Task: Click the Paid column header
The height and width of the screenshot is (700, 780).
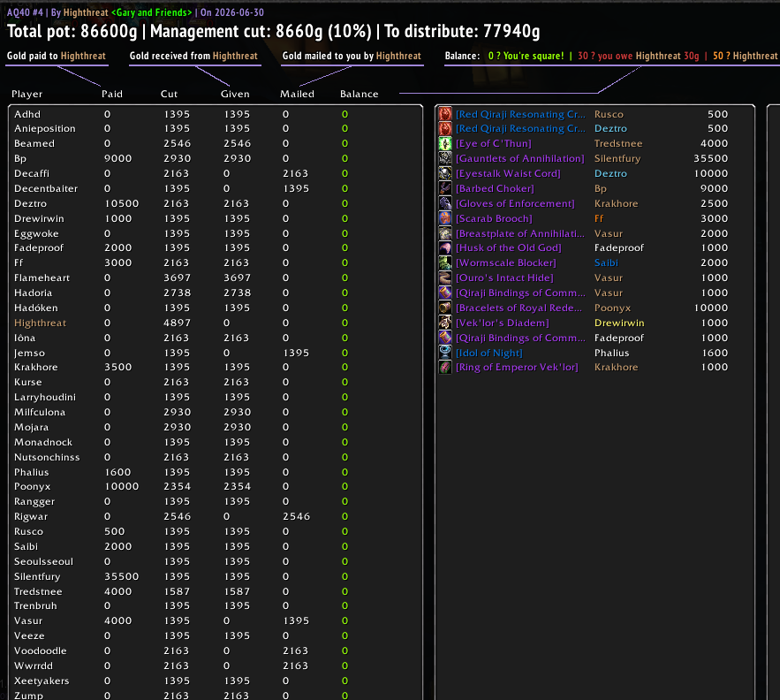Action: click(112, 94)
